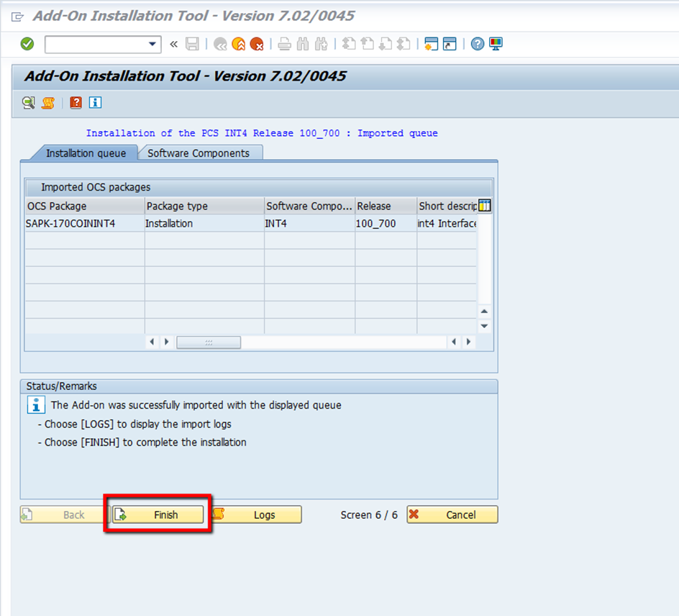679x616 pixels.
Task: Click the Customize Local Layout monitor icon
Action: pos(496,45)
